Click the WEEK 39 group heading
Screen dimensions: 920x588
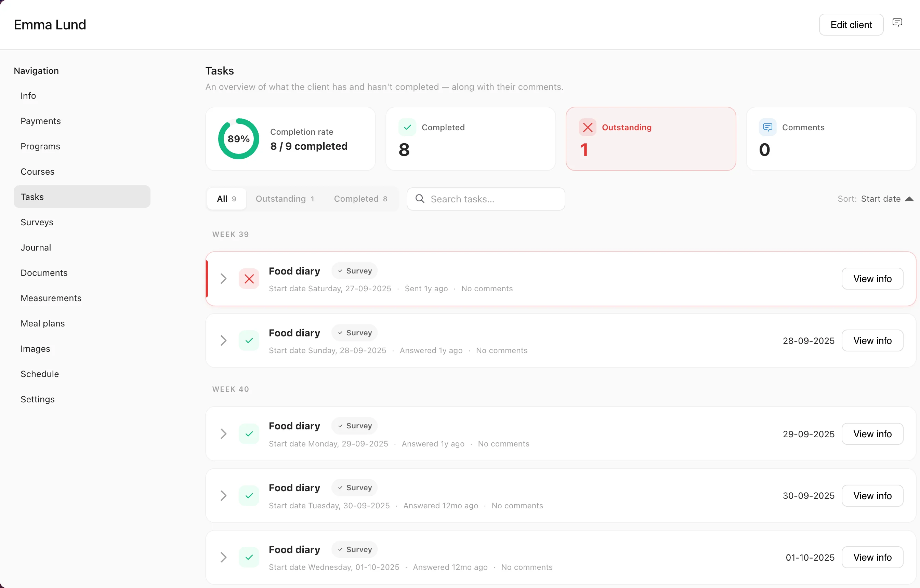[231, 235]
